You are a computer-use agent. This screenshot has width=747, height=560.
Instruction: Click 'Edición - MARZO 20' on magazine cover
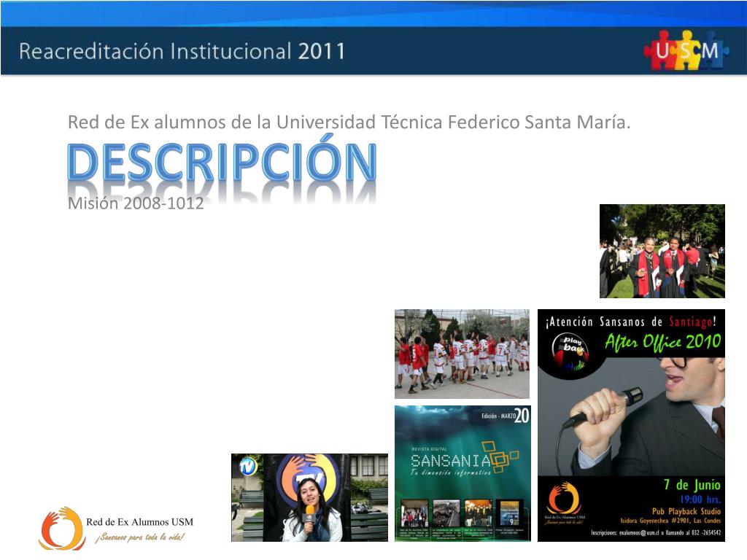click(505, 416)
